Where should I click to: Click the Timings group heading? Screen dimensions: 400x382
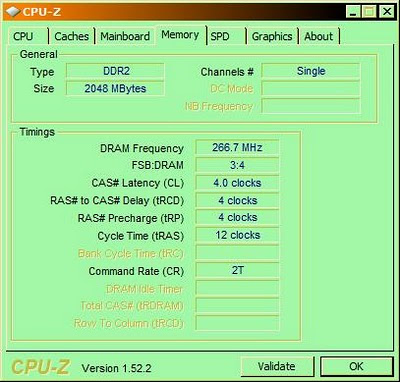click(x=37, y=132)
